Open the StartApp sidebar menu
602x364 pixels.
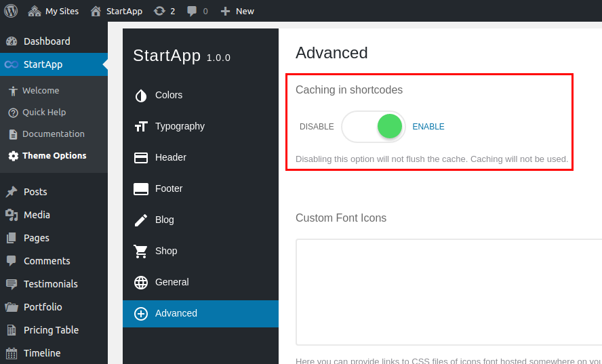[54, 64]
